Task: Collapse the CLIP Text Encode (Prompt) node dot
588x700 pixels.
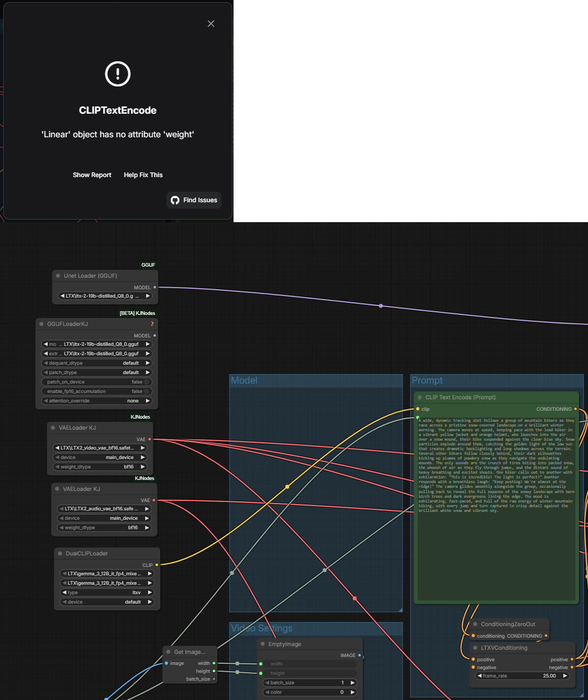Action: [x=420, y=397]
